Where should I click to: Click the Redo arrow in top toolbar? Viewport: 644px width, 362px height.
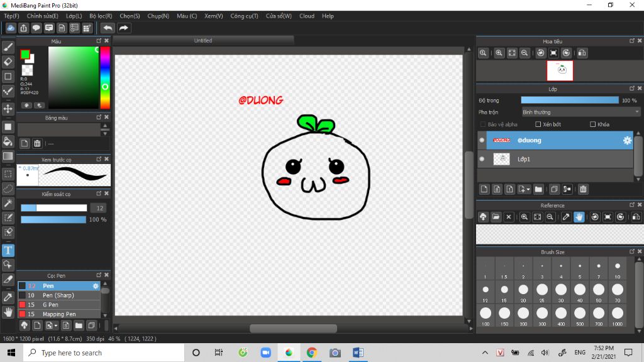tap(124, 28)
